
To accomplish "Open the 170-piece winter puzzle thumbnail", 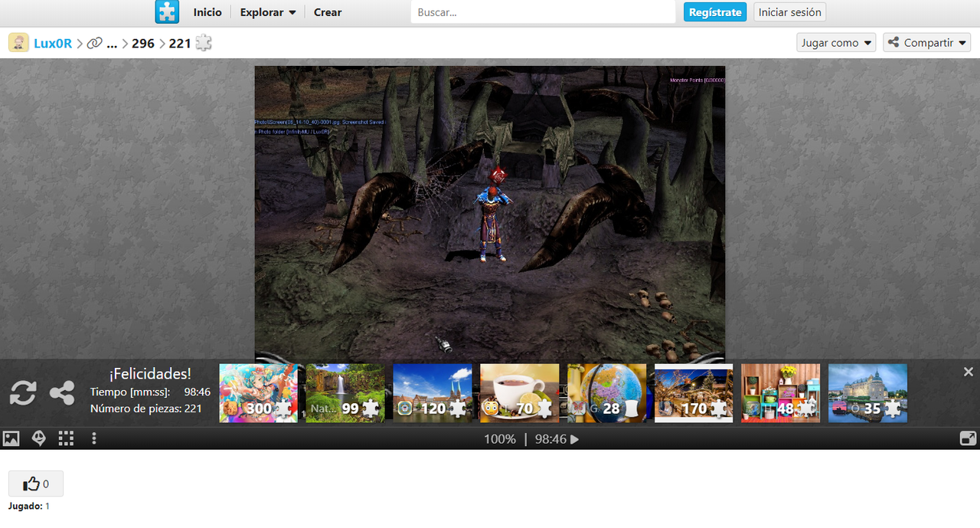I will coord(694,393).
